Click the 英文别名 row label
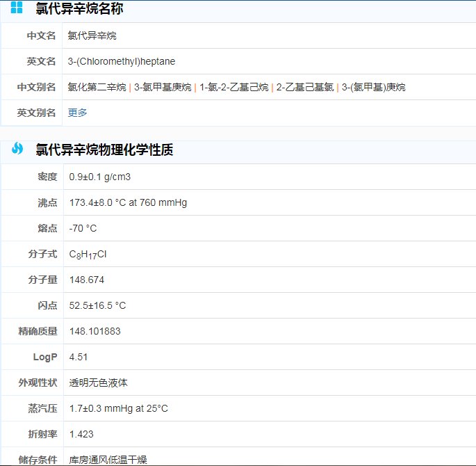 click(36, 113)
